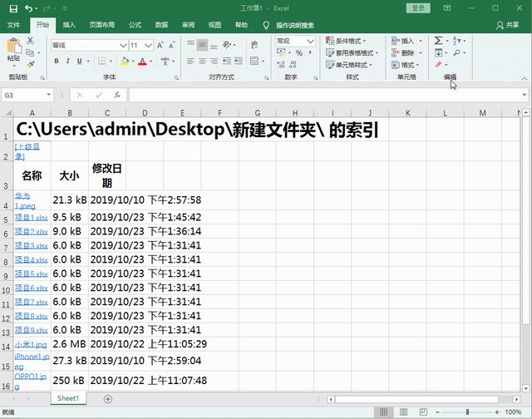Open 套用表格格式 table format menu
The width and height of the screenshot is (532, 419).
point(352,53)
